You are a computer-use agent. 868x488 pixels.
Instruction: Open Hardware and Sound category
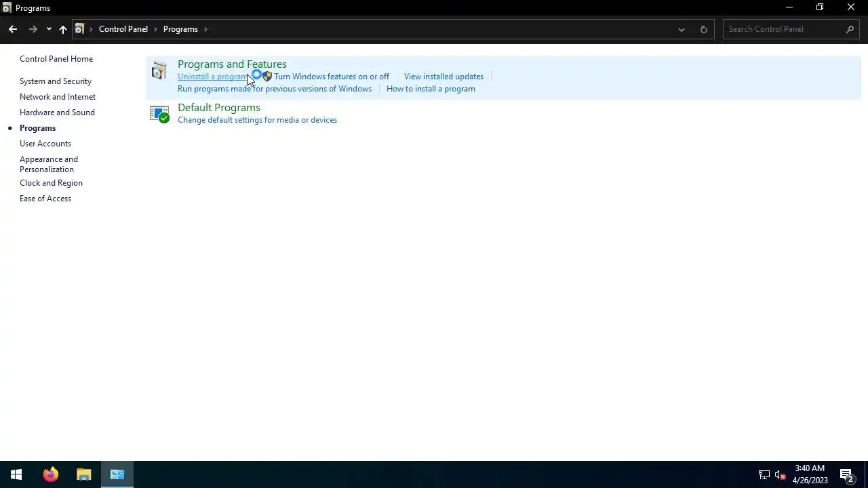(x=57, y=113)
